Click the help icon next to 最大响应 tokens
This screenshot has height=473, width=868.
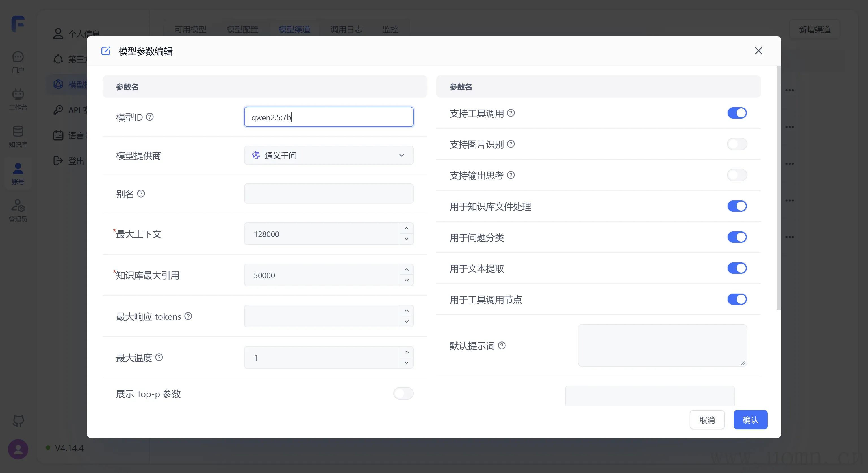click(x=188, y=316)
